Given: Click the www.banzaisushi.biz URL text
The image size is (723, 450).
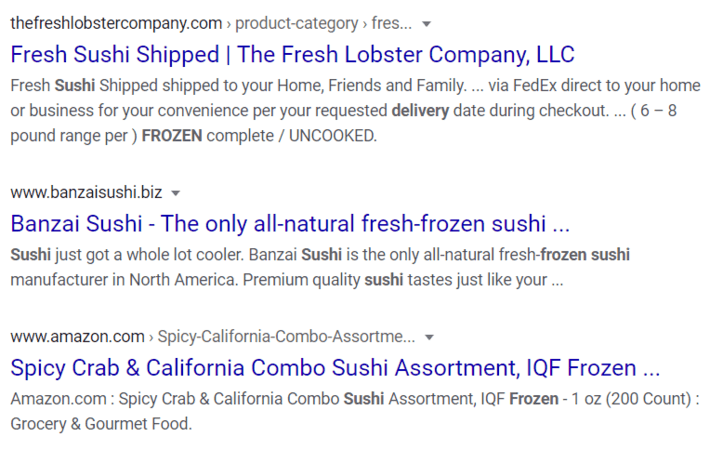Looking at the screenshot, I should (x=86, y=192).
